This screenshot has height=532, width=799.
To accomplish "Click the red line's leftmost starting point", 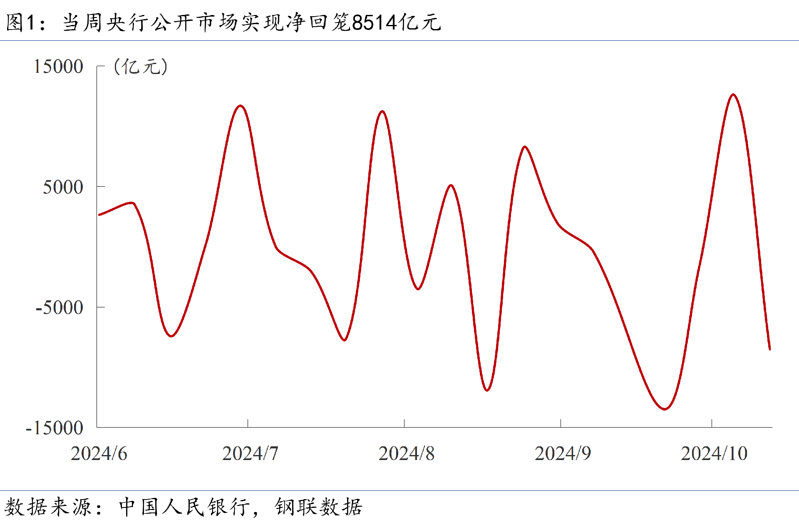I will click(x=99, y=215).
